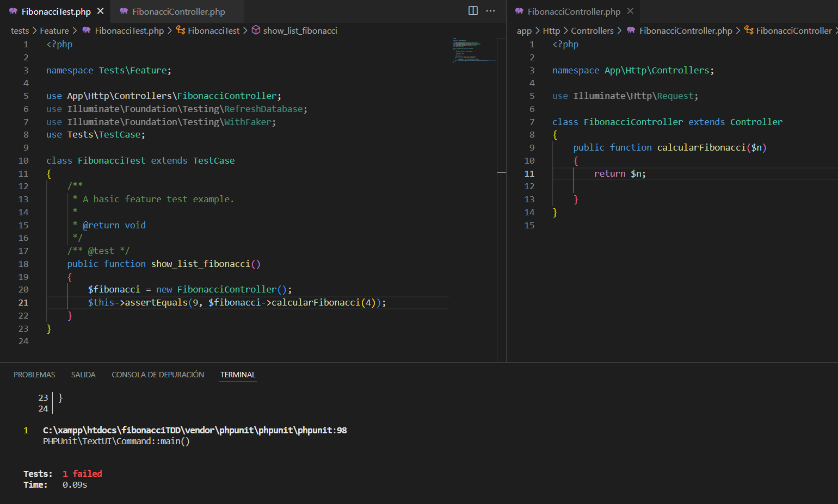Click the 'Feature' breadcrumb
Screen dimensions: 838x504
pyautogui.click(x=54, y=31)
